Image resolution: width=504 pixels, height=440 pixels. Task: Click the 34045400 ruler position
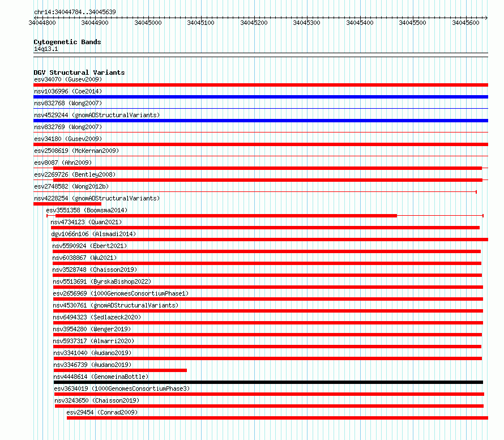[x=360, y=23]
